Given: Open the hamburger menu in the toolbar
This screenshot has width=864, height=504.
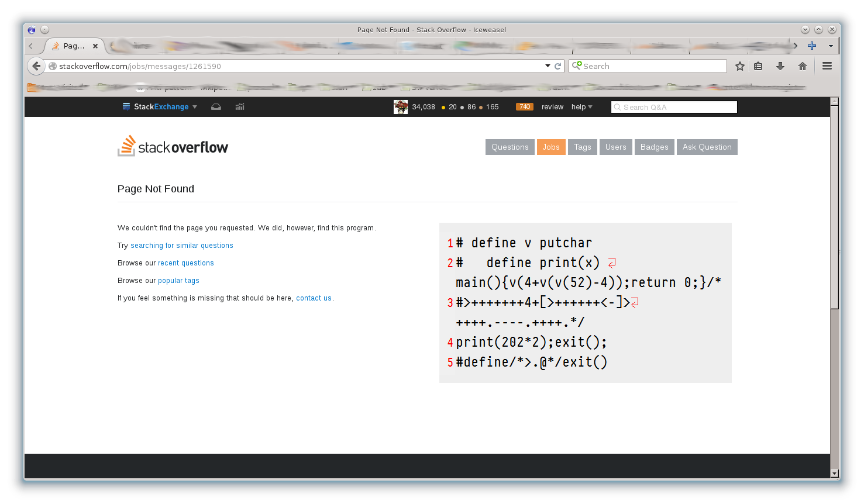Looking at the screenshot, I should 827,66.
